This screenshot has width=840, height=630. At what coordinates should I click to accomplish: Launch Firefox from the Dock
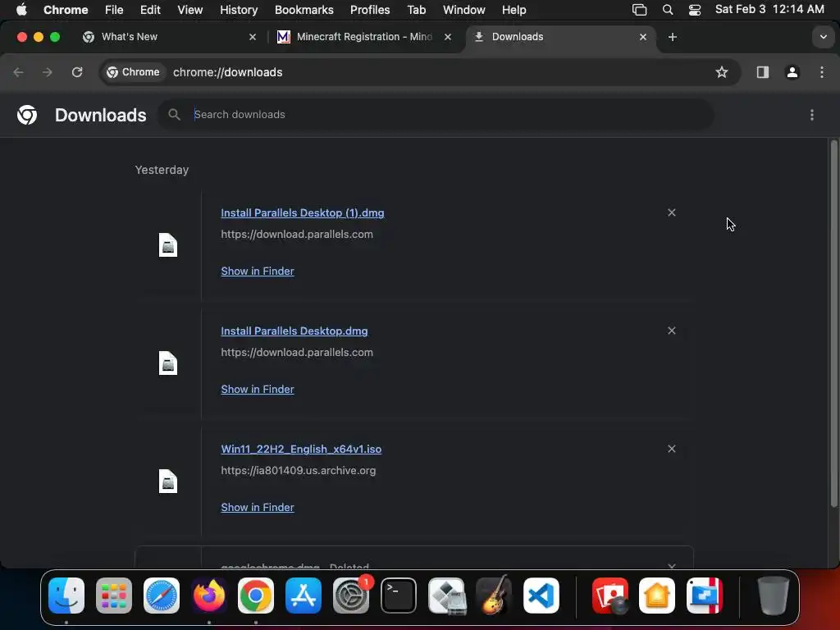tap(209, 596)
